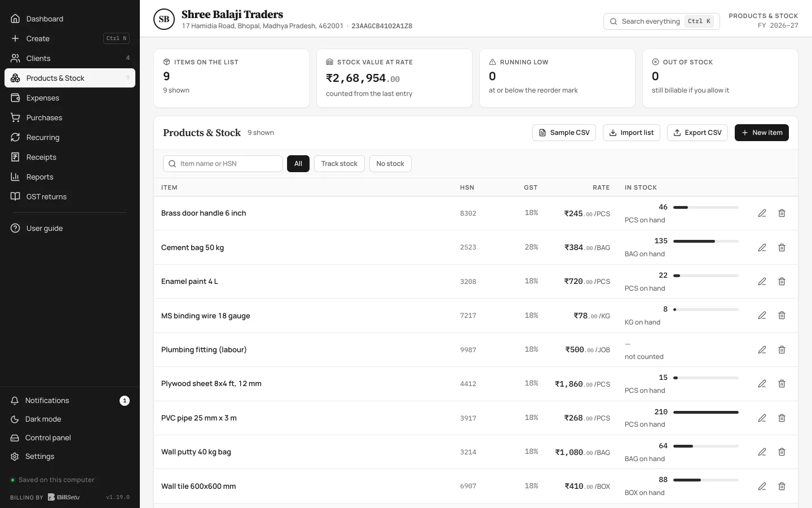Open the Expenses section
The width and height of the screenshot is (812, 508).
(x=70, y=98)
